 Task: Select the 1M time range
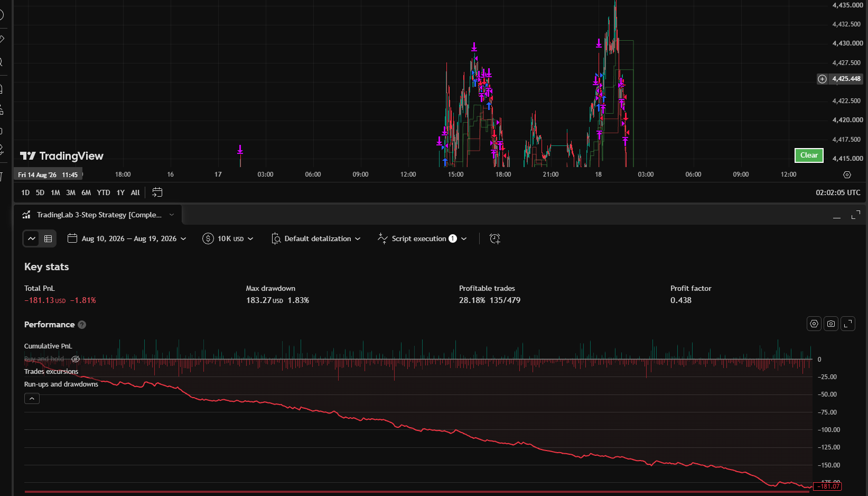(x=55, y=192)
